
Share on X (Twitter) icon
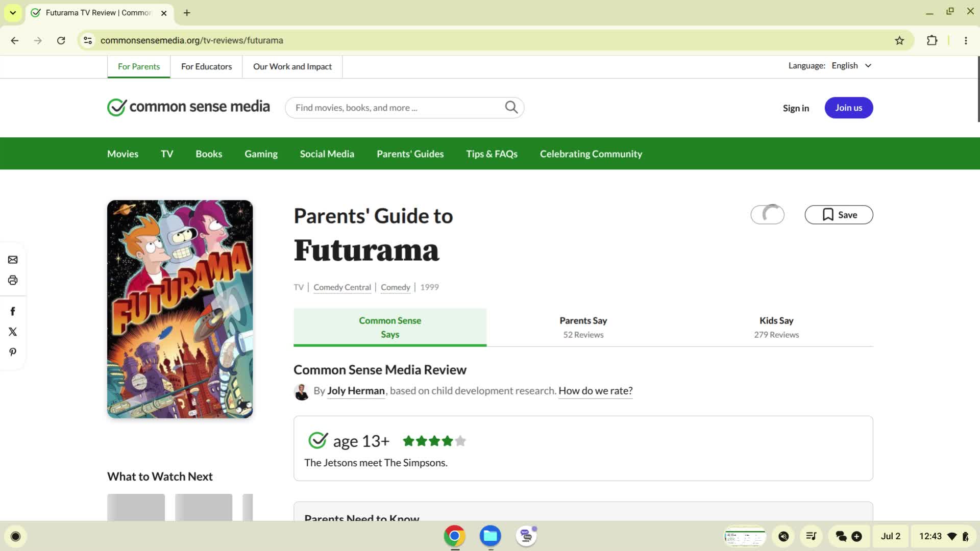tap(13, 332)
